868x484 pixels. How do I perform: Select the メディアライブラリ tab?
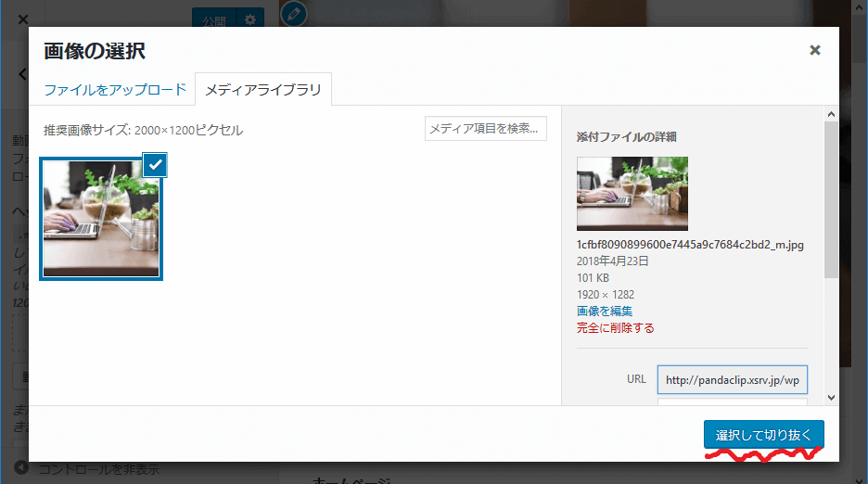[263, 90]
